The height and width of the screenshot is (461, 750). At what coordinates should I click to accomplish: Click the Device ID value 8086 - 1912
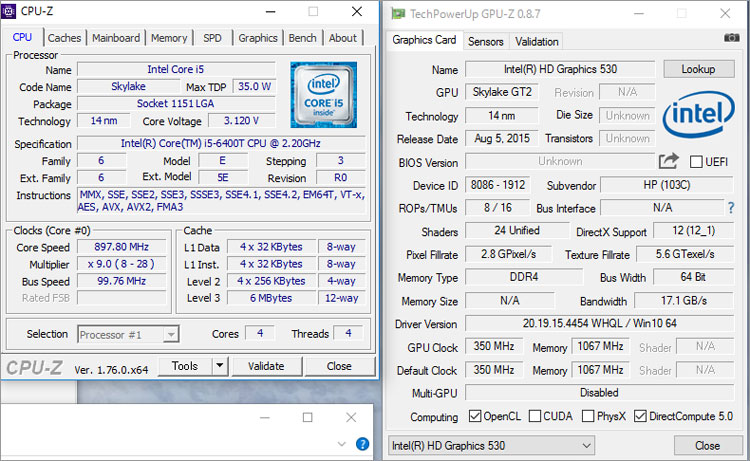[x=497, y=185]
